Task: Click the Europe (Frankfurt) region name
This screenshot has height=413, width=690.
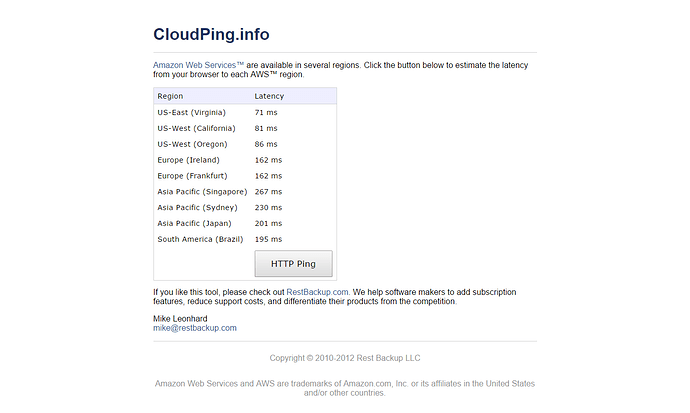Action: [192, 176]
